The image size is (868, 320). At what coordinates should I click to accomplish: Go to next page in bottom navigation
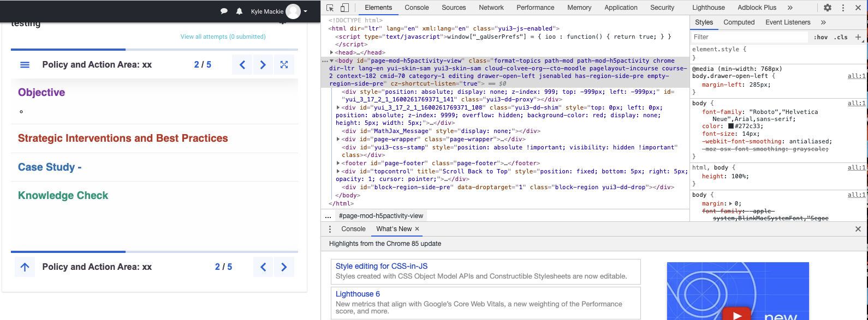(284, 267)
